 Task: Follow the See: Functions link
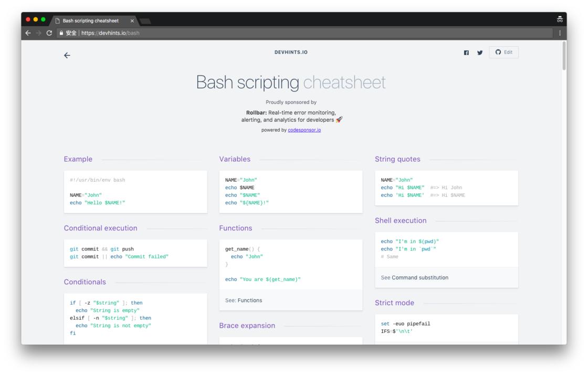pyautogui.click(x=250, y=300)
